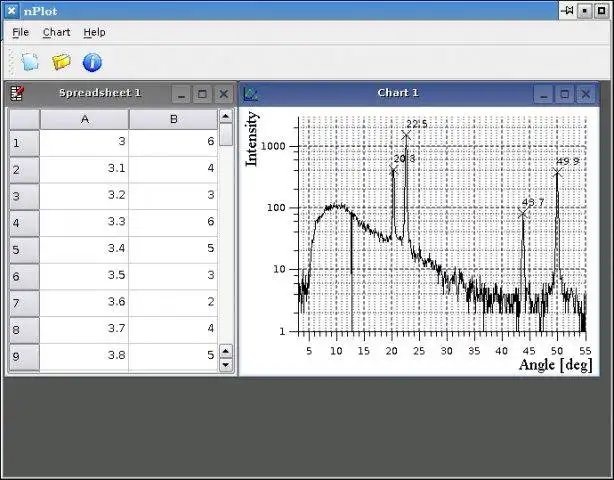The height and width of the screenshot is (480, 614).
Task: Close the Spreadsheet 1 window
Action: click(x=224, y=94)
